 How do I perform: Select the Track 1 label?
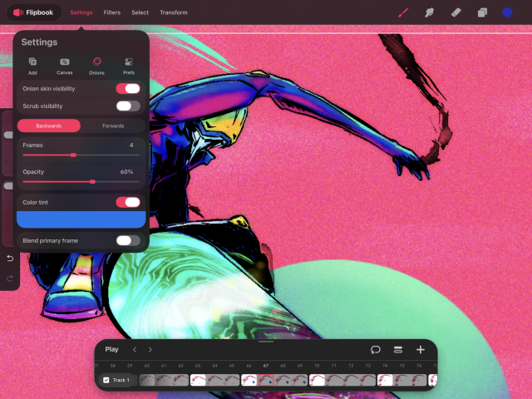121,380
